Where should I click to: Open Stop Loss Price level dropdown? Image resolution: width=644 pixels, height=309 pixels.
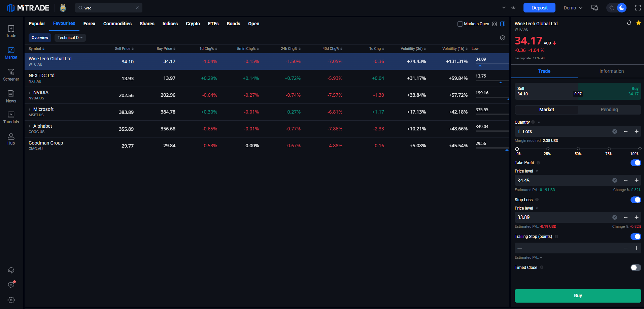click(537, 208)
